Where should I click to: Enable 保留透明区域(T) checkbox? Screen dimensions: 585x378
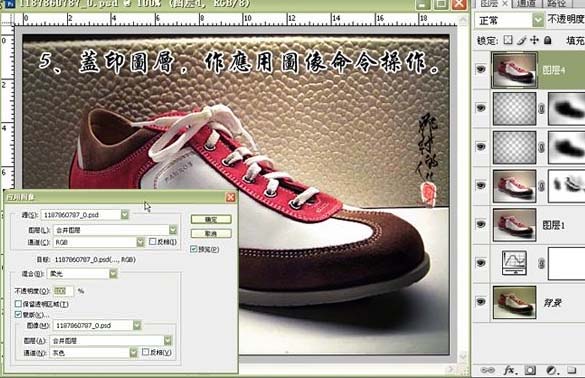18,304
